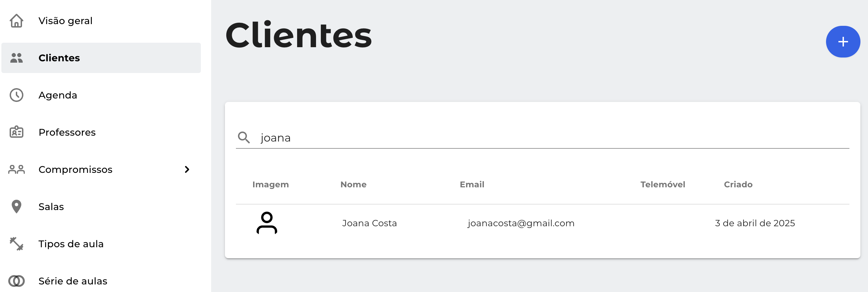
Task: Click the ID badge icon beside Professores
Action: click(17, 132)
